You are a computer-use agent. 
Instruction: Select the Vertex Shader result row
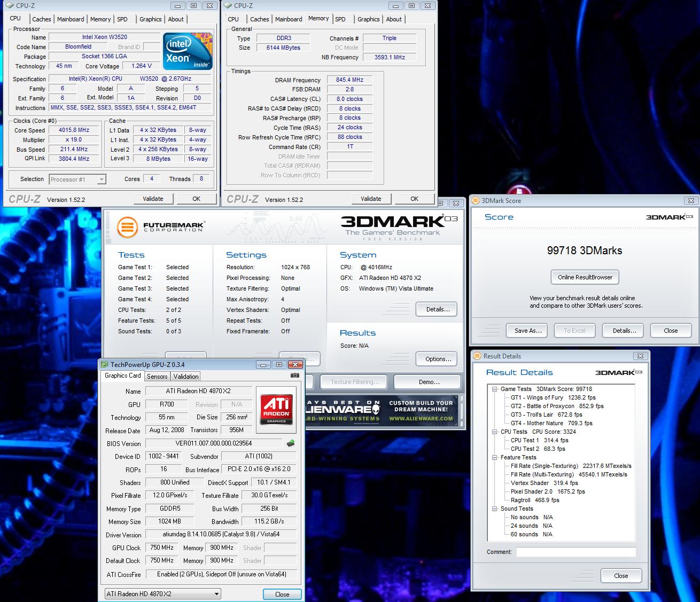pos(545,483)
